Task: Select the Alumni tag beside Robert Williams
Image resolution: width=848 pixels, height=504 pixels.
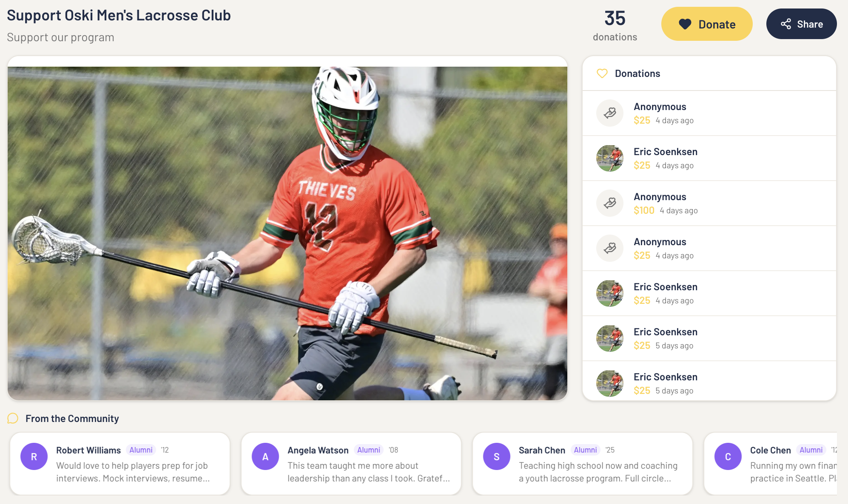Action: [x=141, y=450]
